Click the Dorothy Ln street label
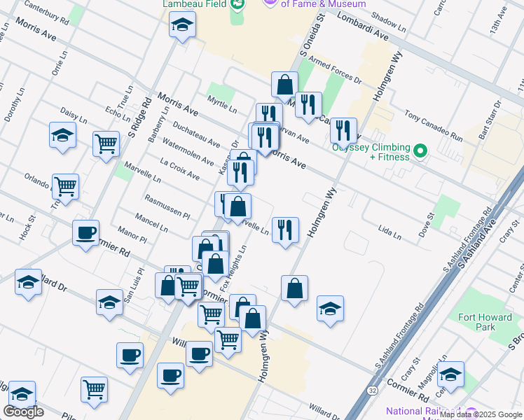This screenshot has width=524, height=420. [15, 104]
